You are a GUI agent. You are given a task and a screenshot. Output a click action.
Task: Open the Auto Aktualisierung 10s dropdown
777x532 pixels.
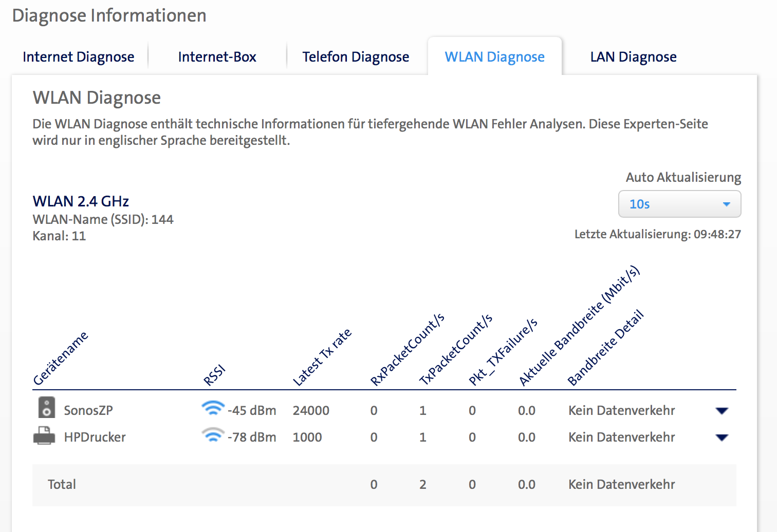click(679, 204)
